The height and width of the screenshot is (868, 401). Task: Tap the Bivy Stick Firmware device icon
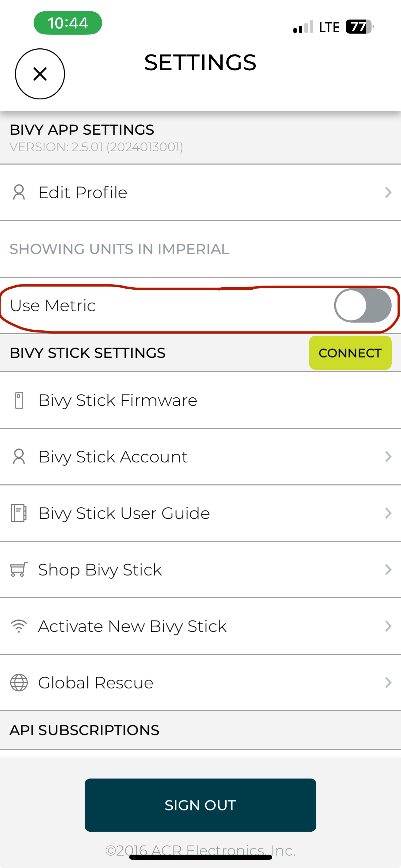(19, 400)
